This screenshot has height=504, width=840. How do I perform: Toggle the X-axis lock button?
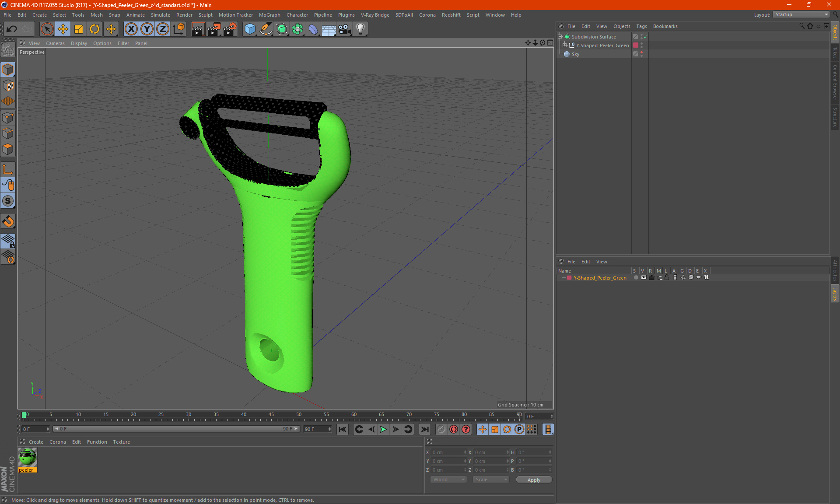(x=131, y=29)
